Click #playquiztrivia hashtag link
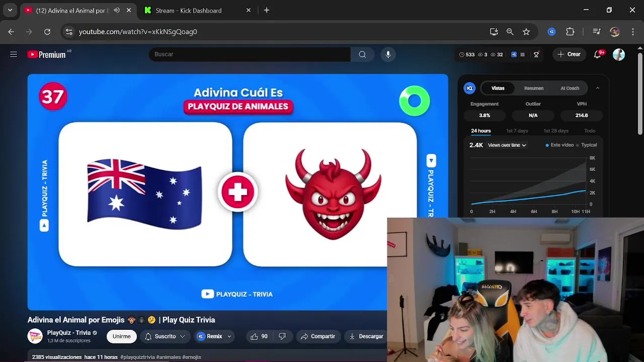Image resolution: width=644 pixels, height=362 pixels. (x=137, y=357)
